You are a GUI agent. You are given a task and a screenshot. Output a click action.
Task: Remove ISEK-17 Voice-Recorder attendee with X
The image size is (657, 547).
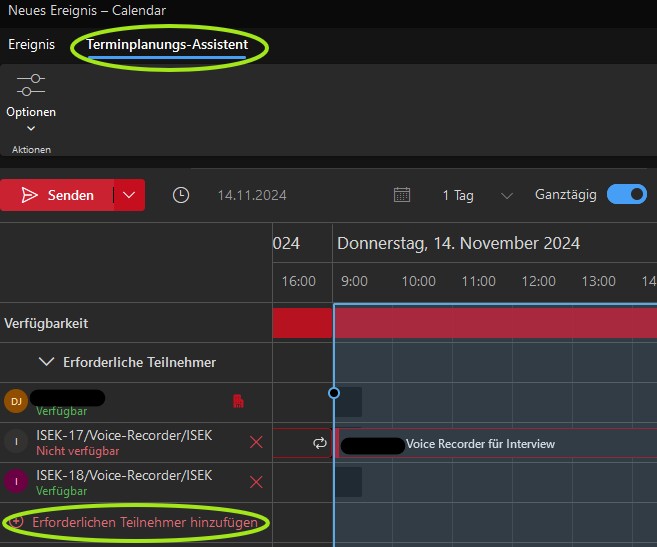pyautogui.click(x=256, y=442)
